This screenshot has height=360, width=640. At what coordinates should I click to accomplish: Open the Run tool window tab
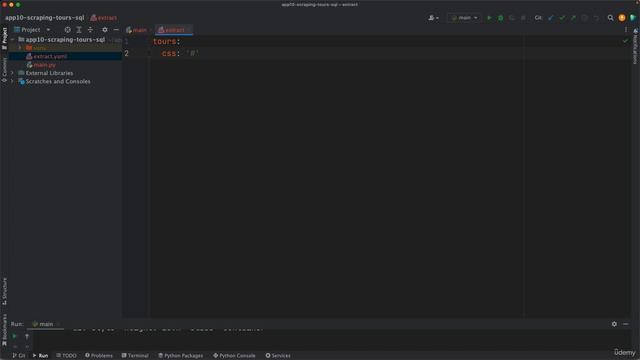(40, 356)
